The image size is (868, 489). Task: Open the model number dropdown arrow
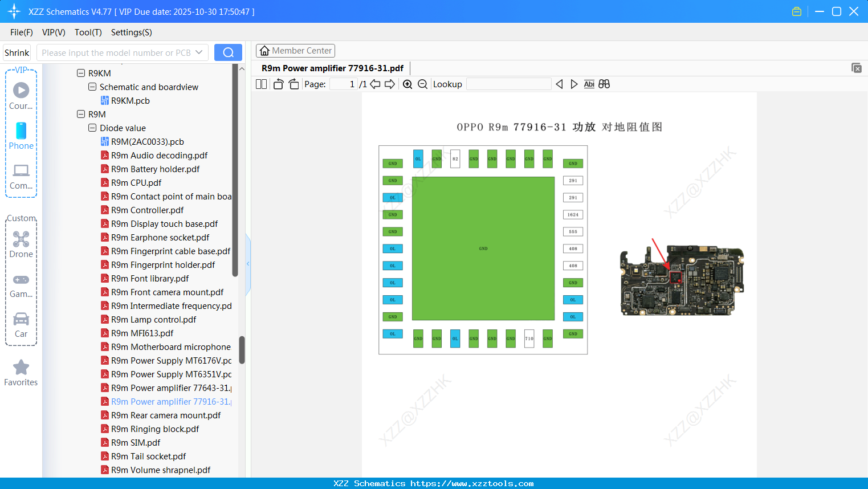[x=199, y=52]
